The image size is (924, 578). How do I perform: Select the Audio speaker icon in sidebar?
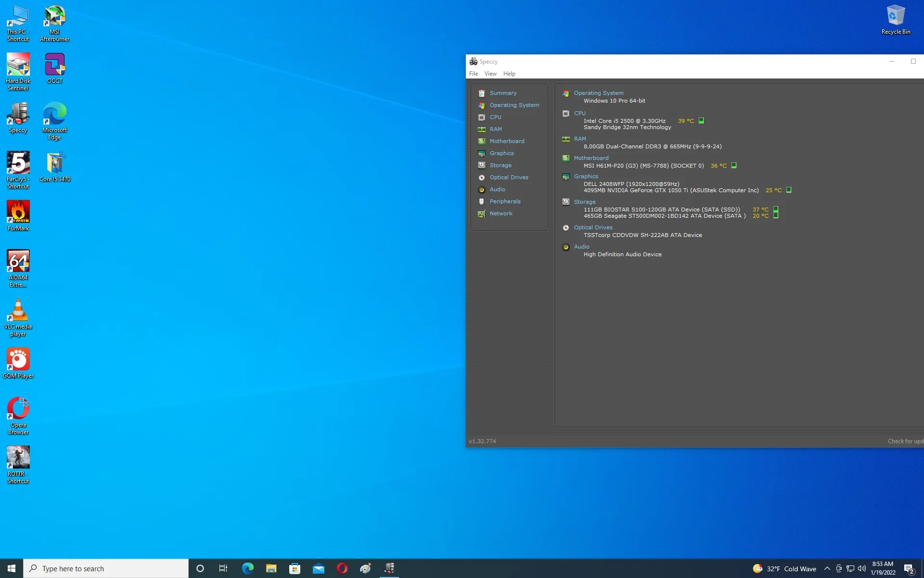481,189
